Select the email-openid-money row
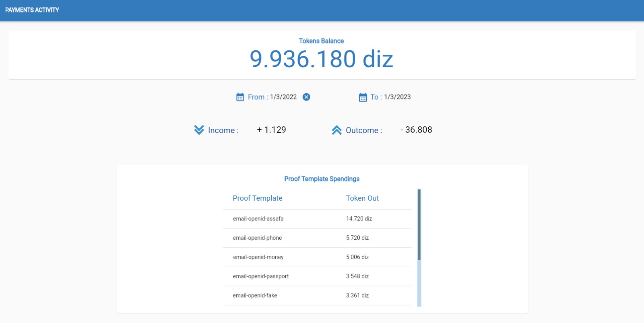Viewport: 644px width, 323px height. pyautogui.click(x=317, y=257)
